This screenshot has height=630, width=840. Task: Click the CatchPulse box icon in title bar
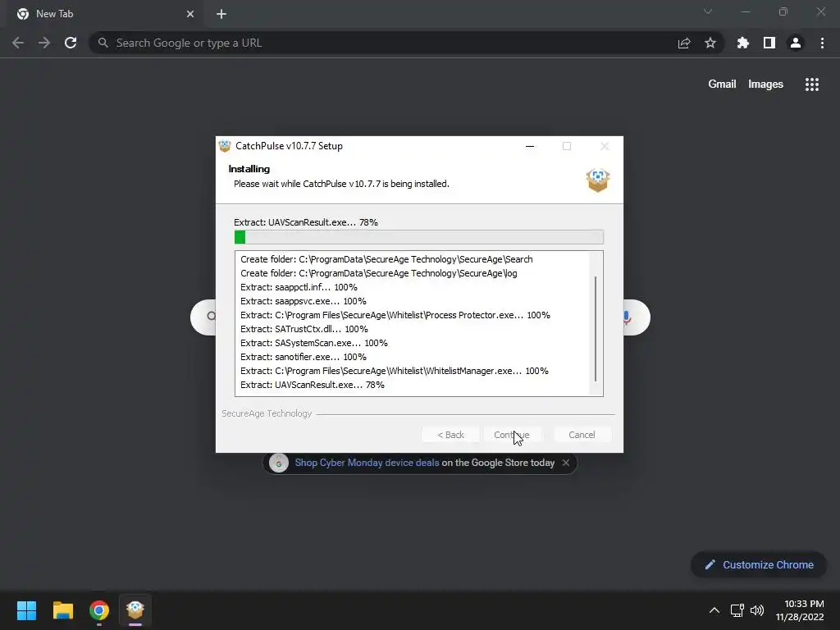[x=225, y=146]
